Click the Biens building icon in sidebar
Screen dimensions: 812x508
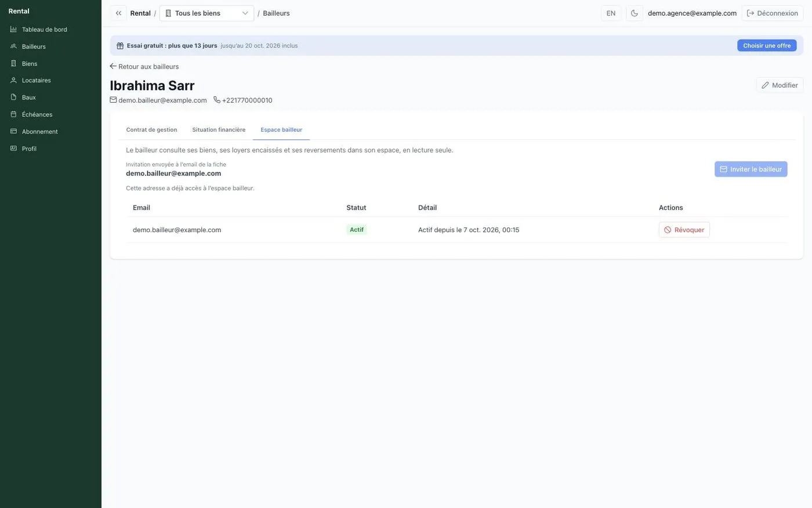click(13, 63)
